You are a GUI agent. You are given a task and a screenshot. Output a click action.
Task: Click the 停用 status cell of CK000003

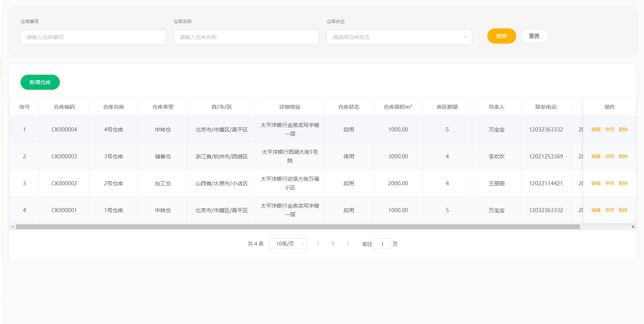point(349,157)
